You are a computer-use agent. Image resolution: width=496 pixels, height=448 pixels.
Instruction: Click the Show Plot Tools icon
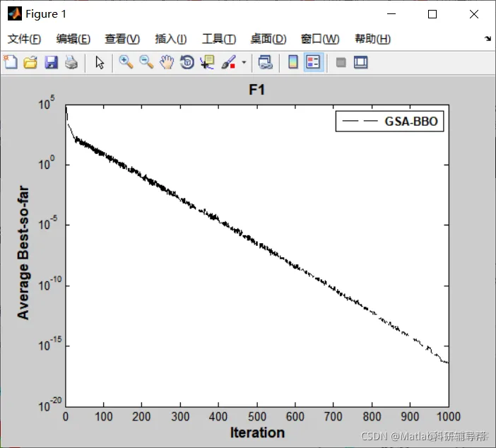[360, 62]
